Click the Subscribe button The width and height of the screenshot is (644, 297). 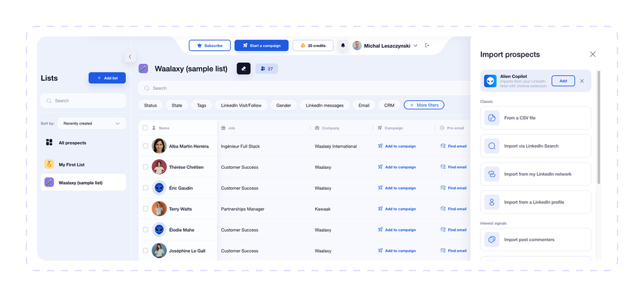point(210,46)
